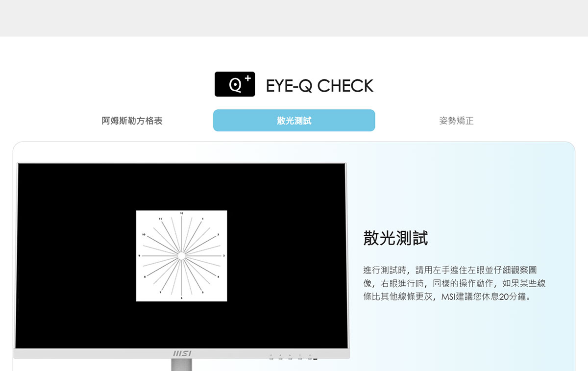The image size is (588, 371).
Task: Click the E button on monitor bezel
Action: tap(300, 355)
